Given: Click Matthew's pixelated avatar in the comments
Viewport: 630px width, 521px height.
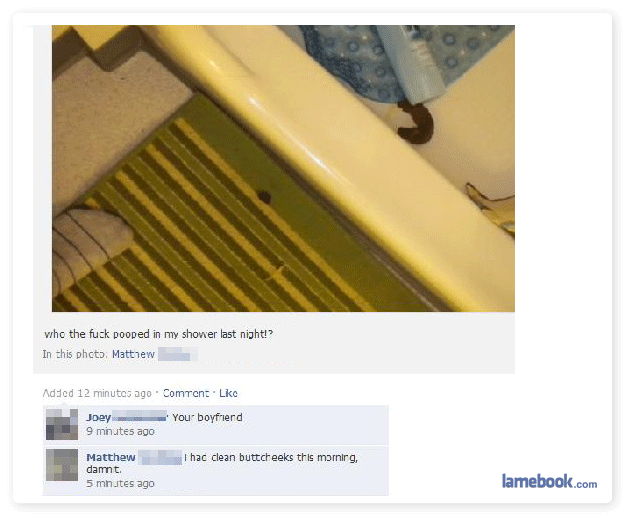Looking at the screenshot, I should click(x=62, y=465).
